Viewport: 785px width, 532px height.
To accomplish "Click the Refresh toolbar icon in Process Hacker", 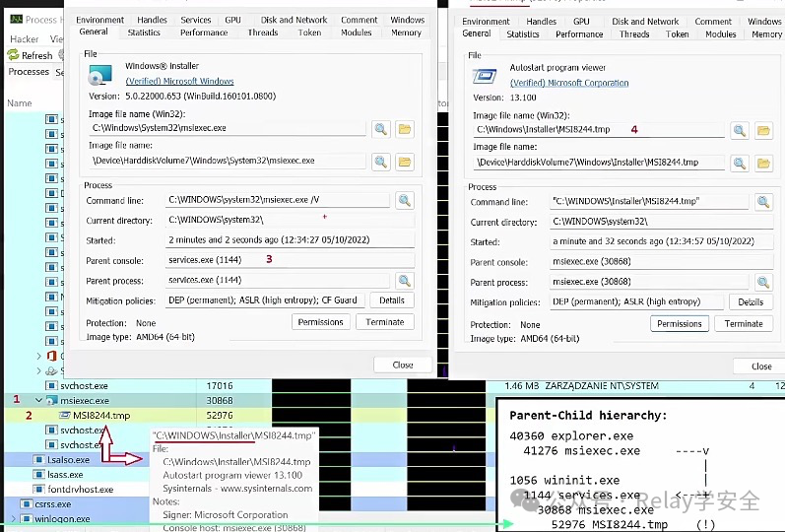I will 13,55.
